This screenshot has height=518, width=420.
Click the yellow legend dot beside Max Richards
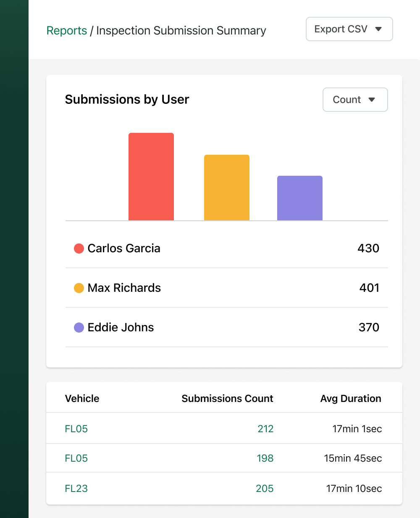tap(79, 288)
